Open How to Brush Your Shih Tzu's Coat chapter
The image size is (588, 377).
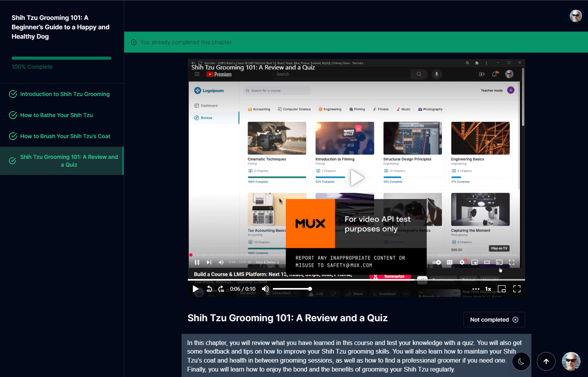click(x=62, y=136)
